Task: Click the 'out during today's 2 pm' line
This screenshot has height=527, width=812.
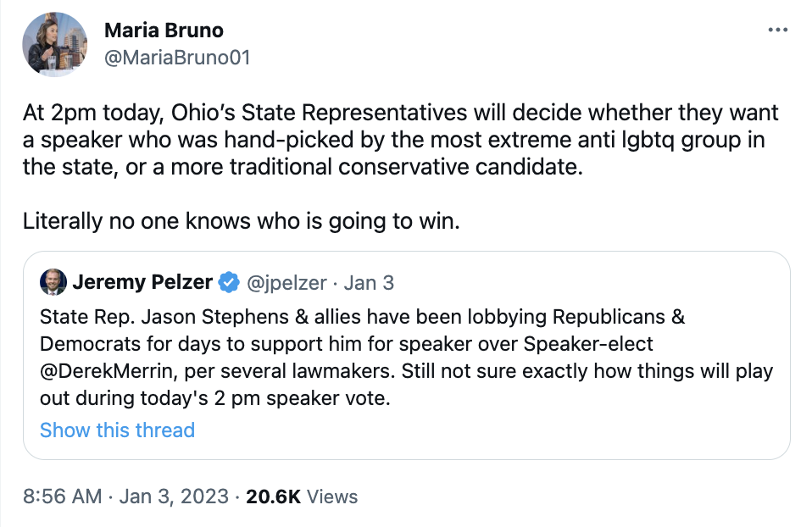Action: pyautogui.click(x=214, y=398)
